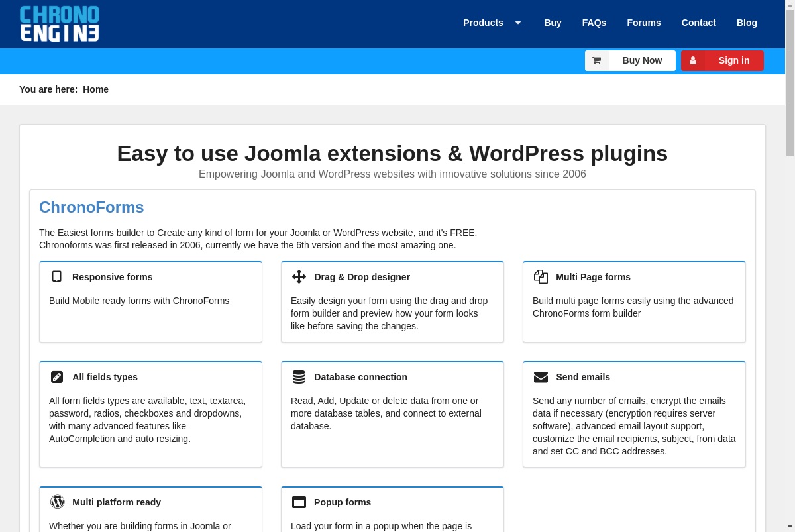
Task: Open the Buy menu item
Action: click(x=553, y=23)
